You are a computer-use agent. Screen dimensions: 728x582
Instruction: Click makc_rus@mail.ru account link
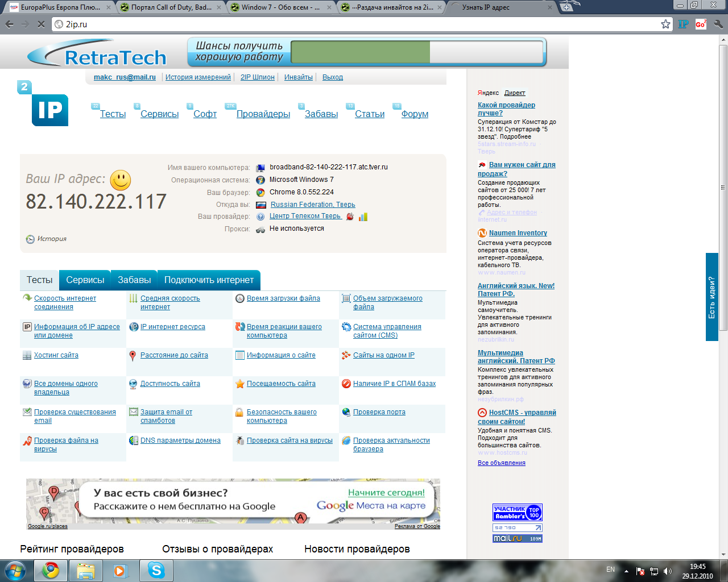pos(125,77)
